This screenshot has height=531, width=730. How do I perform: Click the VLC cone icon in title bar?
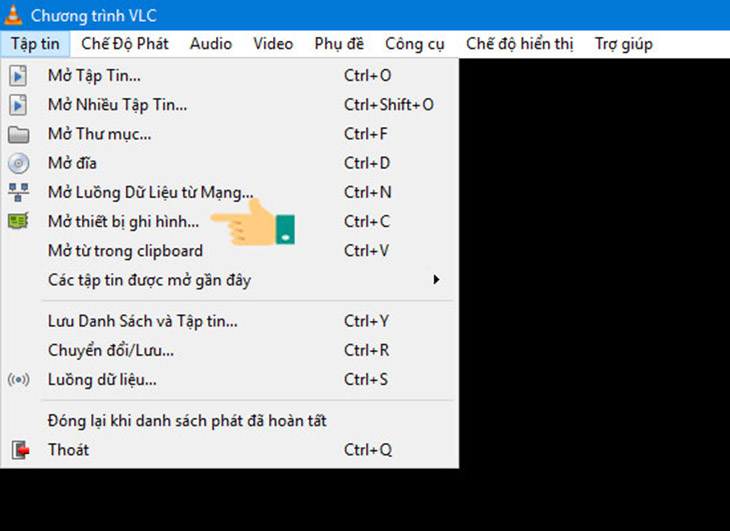[x=13, y=14]
